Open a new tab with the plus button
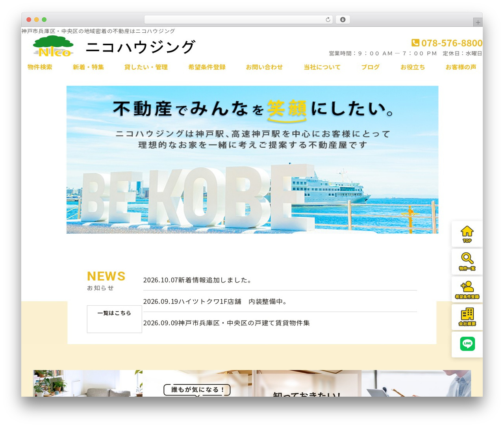504x427 pixels. point(478,22)
